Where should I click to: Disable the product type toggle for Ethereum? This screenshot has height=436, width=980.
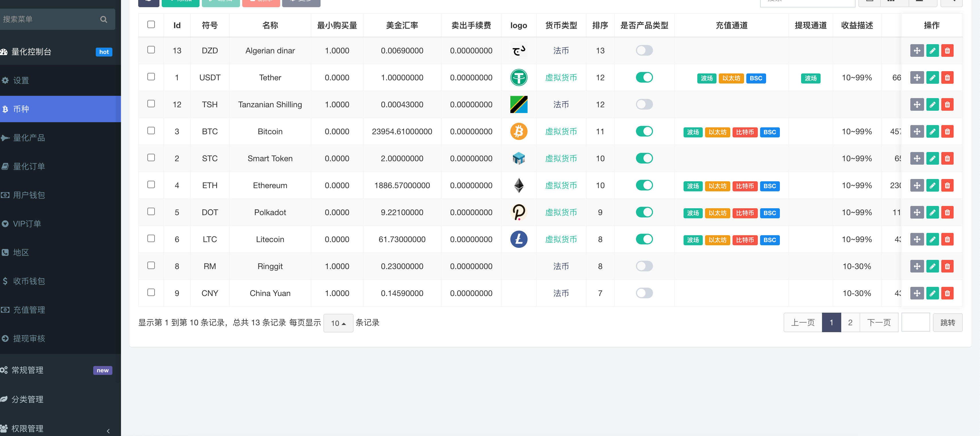pyautogui.click(x=644, y=185)
